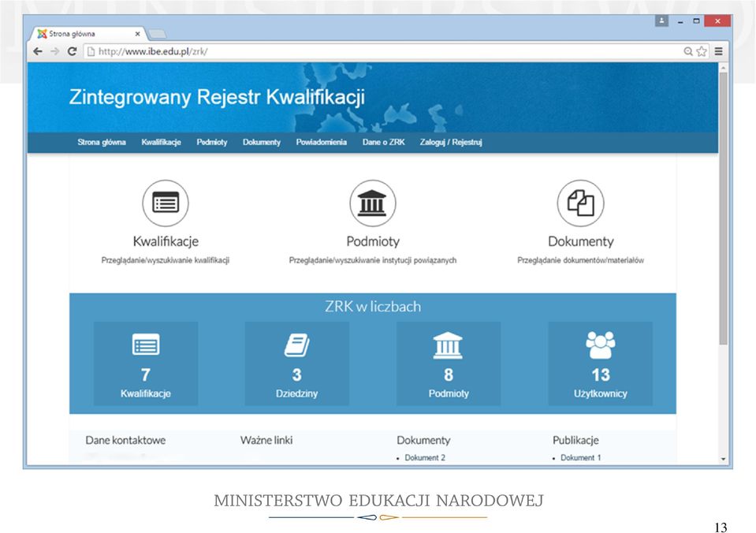Click the Dane kontaktowe heading
Screen dimensions: 756x533
click(x=125, y=441)
